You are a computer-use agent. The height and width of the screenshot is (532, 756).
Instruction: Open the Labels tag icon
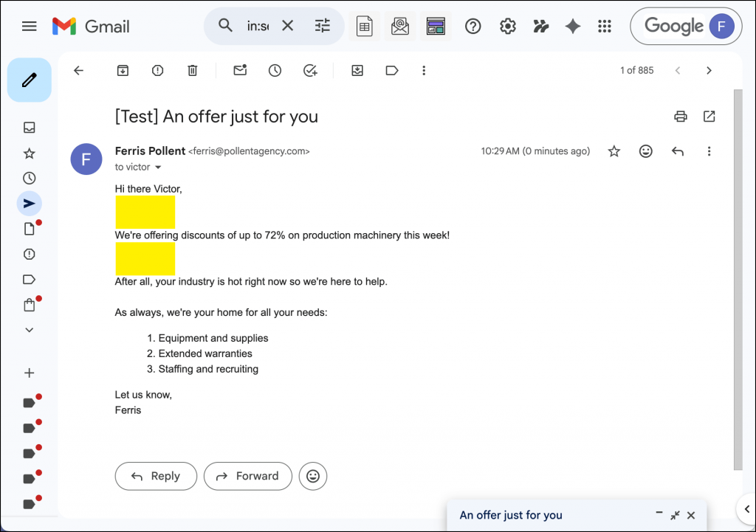[392, 71]
